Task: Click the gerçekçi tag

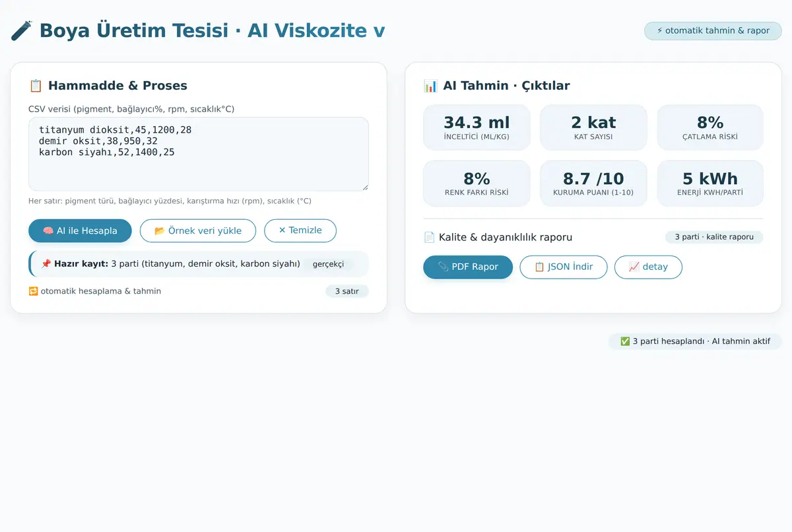Action: (328, 264)
